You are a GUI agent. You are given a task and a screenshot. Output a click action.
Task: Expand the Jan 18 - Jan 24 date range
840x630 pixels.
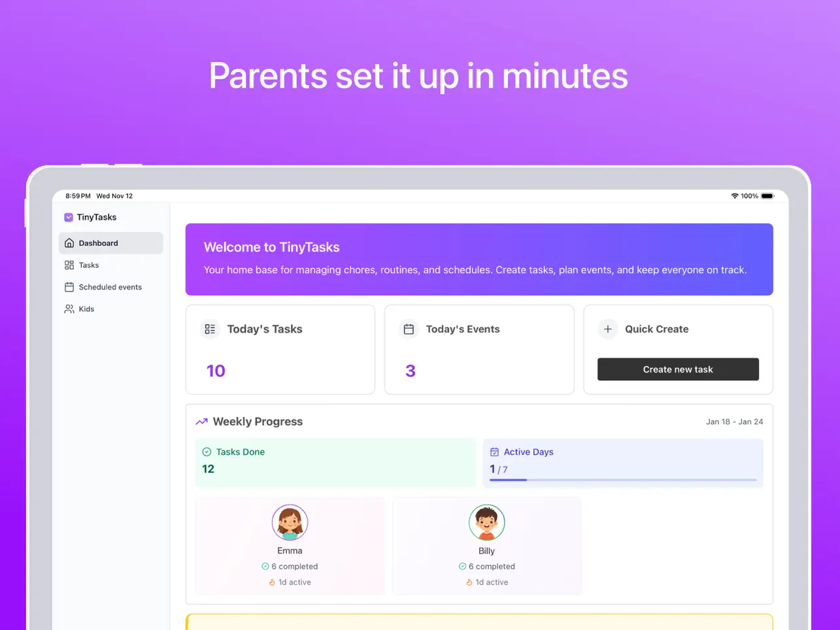coord(735,422)
